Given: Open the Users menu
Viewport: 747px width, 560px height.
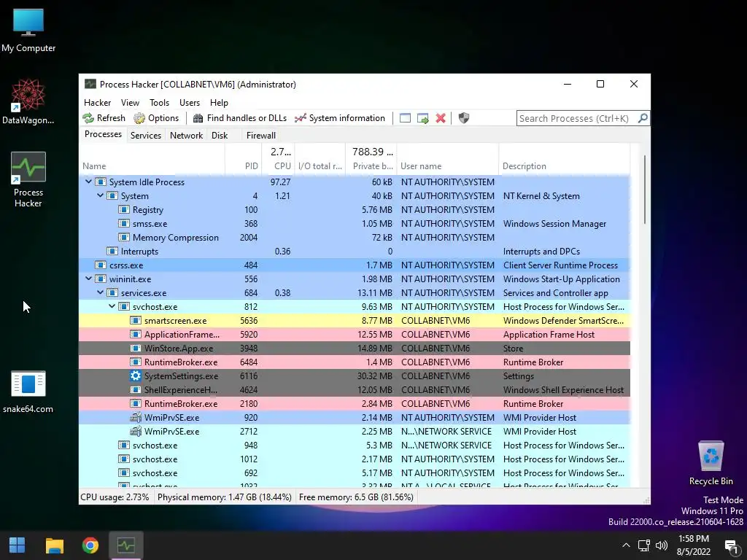Looking at the screenshot, I should 190,102.
